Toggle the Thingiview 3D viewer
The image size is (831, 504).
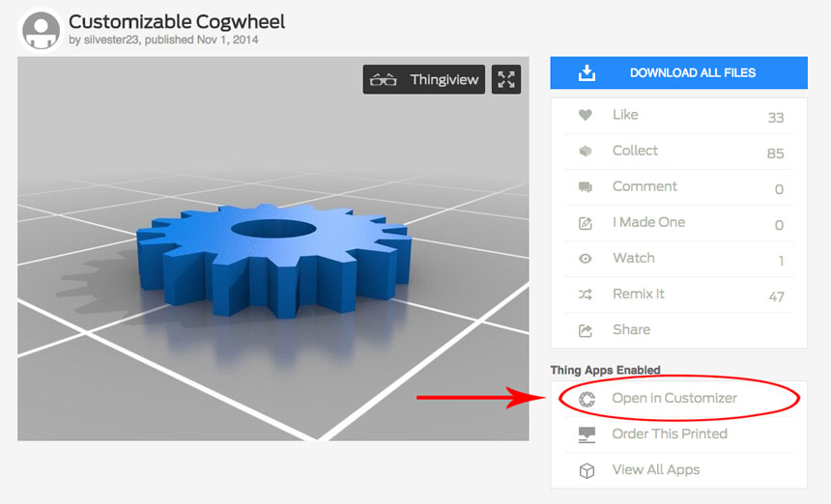pyautogui.click(x=424, y=79)
